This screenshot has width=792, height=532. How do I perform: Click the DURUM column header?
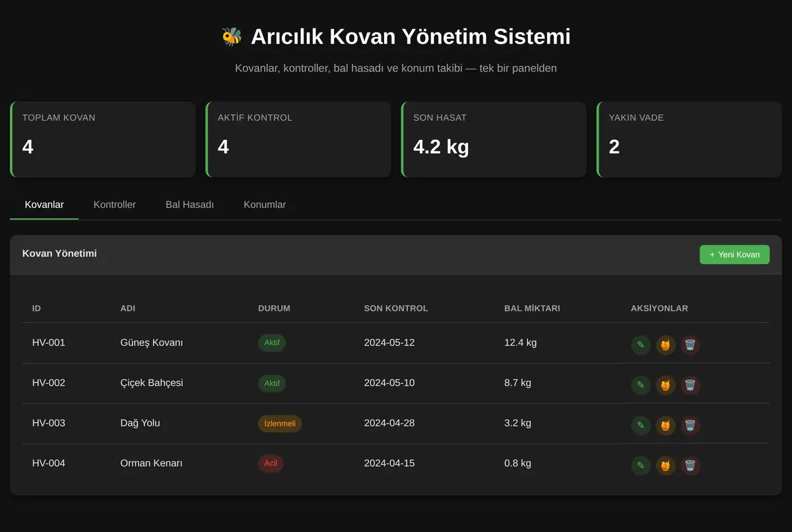pos(274,308)
